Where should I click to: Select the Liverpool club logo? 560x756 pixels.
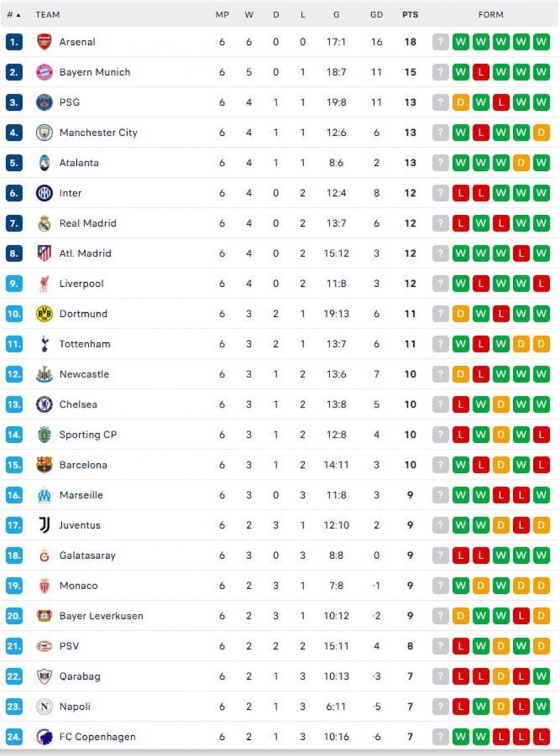coord(44,283)
